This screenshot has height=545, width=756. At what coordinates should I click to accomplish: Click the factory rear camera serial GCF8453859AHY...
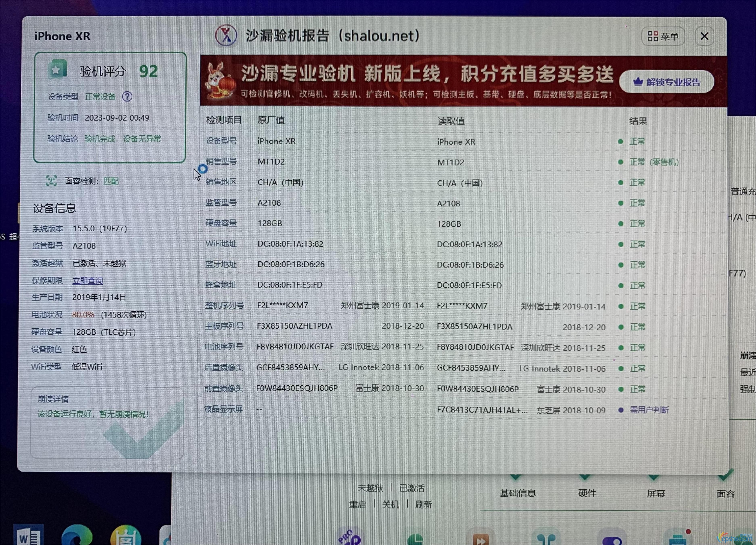click(290, 367)
